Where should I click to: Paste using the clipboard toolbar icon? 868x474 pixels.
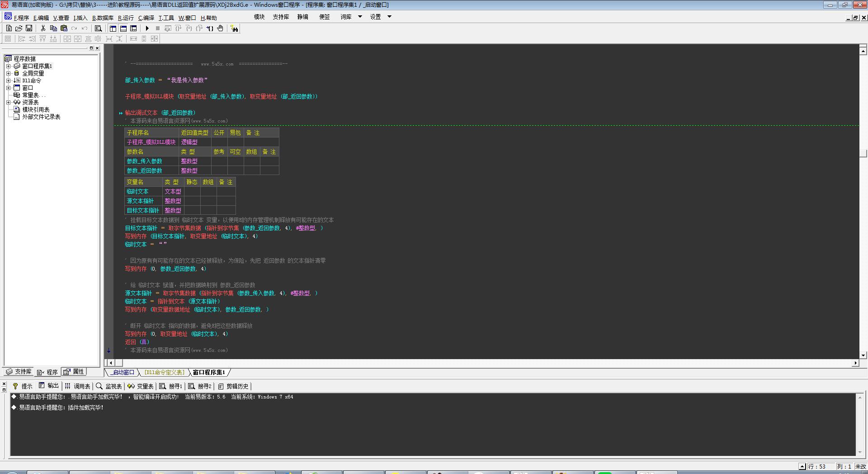[x=64, y=28]
